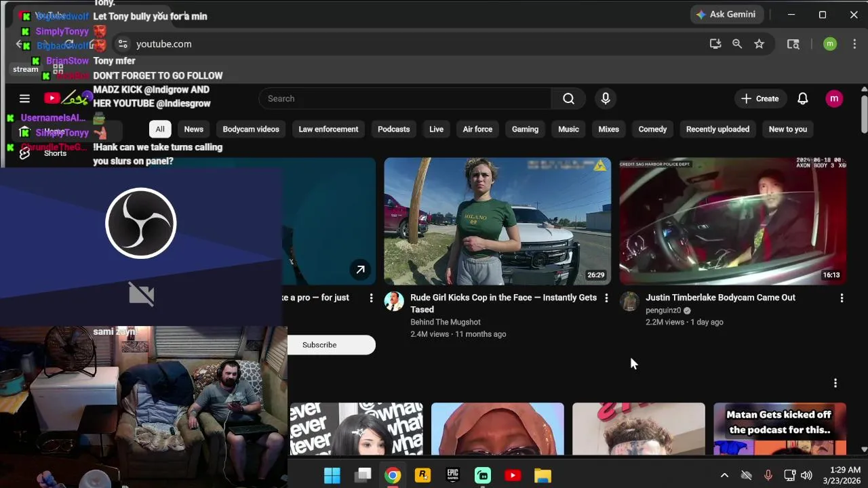Open the Shorts shelf three-dot menu
Screen dimensions: 868x488
[x=835, y=383]
